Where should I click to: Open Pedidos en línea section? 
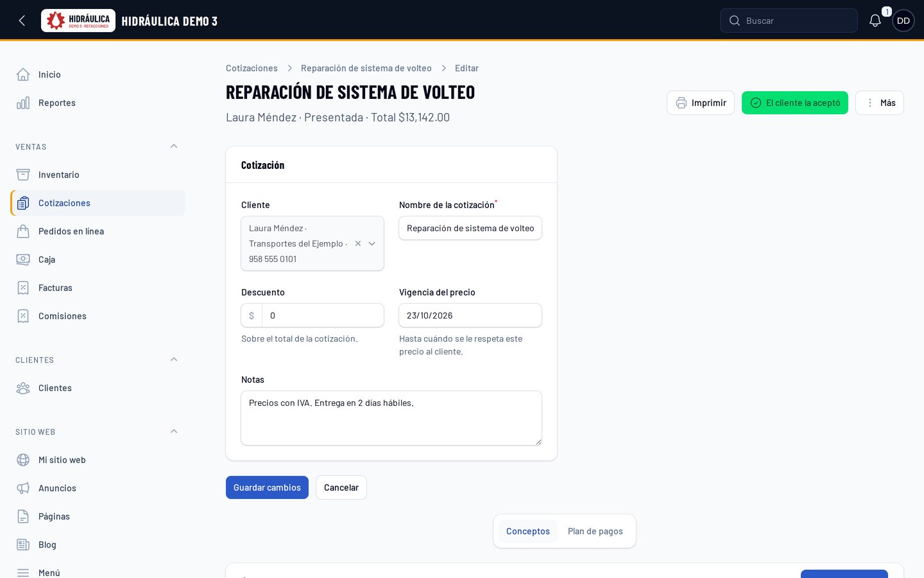tap(98, 231)
